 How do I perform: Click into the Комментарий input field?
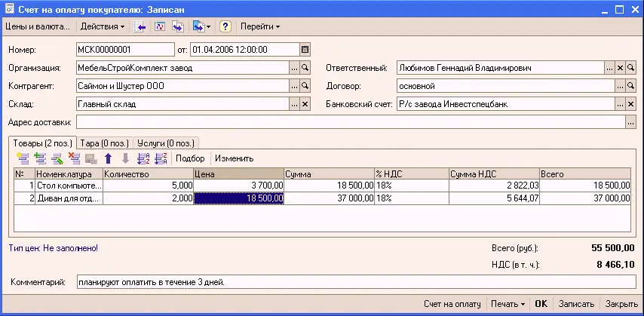click(357, 282)
